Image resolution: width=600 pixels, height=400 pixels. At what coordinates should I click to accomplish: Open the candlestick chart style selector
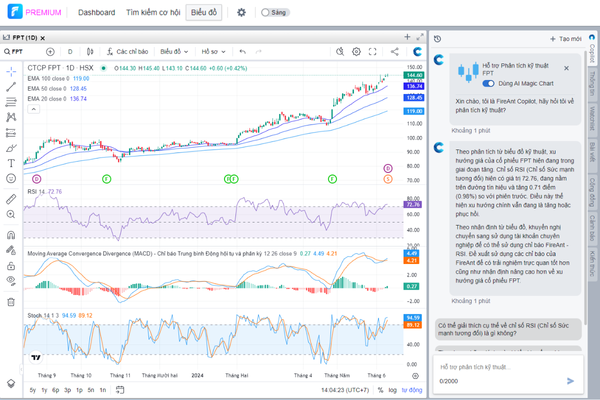pos(90,52)
